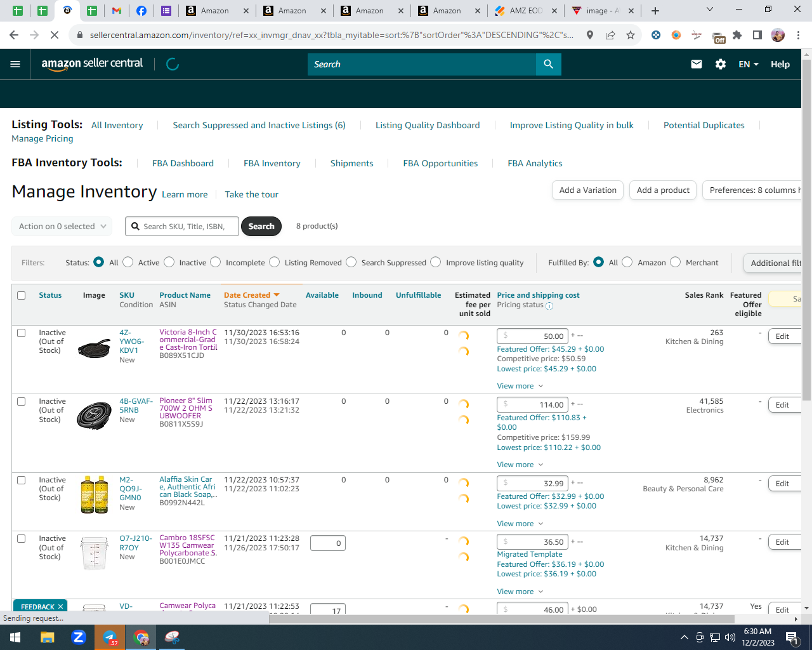The width and height of the screenshot is (812, 650).
Task: Switch to the Gmail browser tab
Action: click(116, 11)
